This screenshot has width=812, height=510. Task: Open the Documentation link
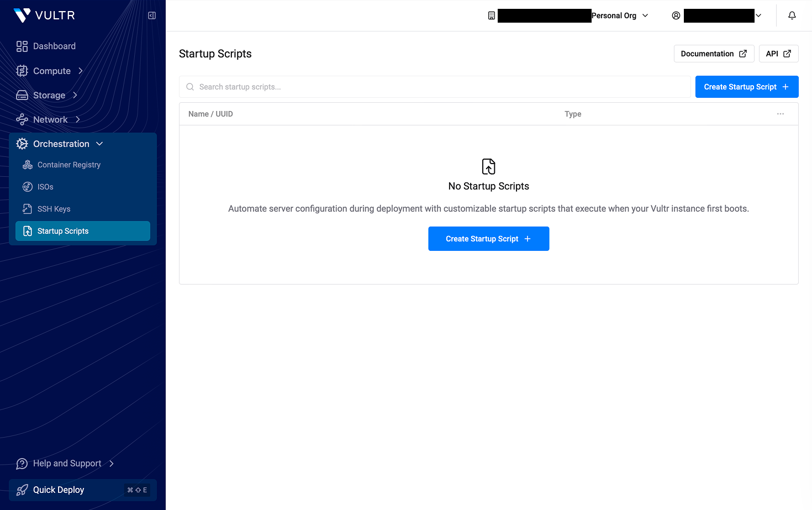714,54
